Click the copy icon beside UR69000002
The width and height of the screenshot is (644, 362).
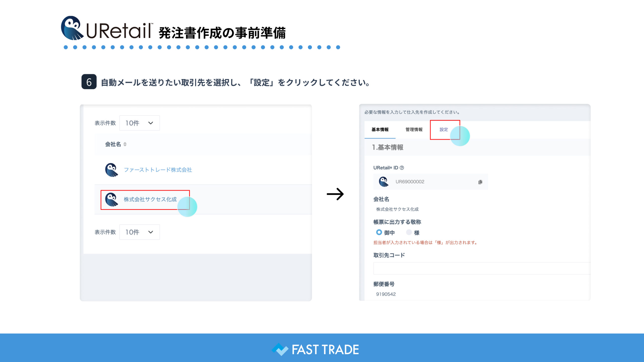pyautogui.click(x=480, y=182)
